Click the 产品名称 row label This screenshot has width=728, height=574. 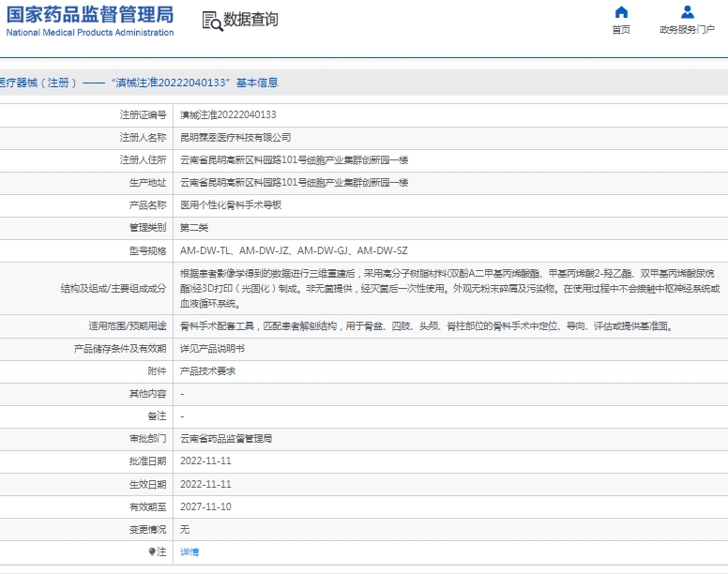point(147,205)
